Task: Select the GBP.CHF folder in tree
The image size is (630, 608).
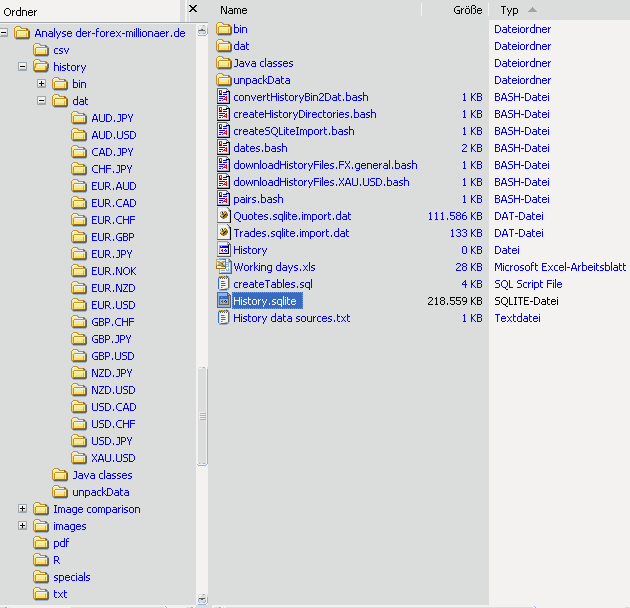Action: click(113, 322)
